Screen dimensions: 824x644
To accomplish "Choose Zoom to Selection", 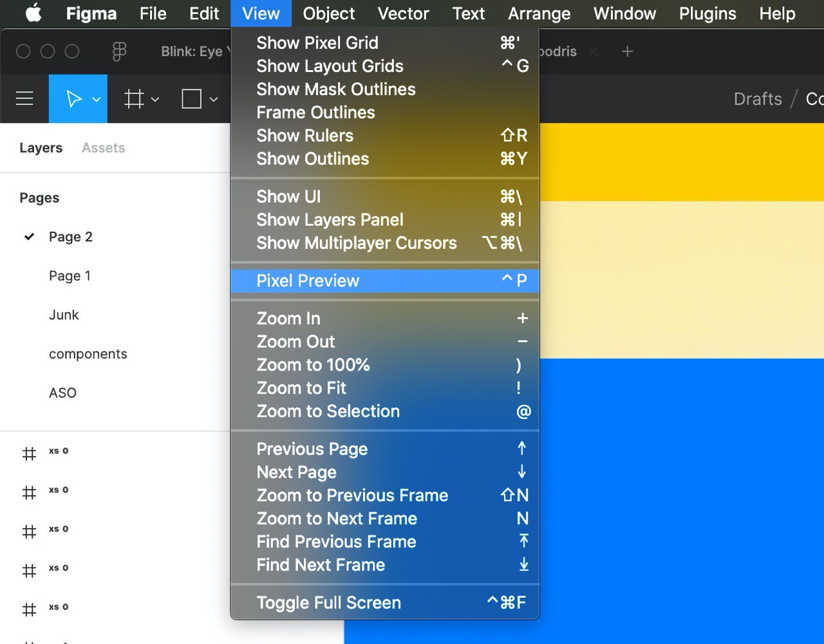I will [x=385, y=412].
